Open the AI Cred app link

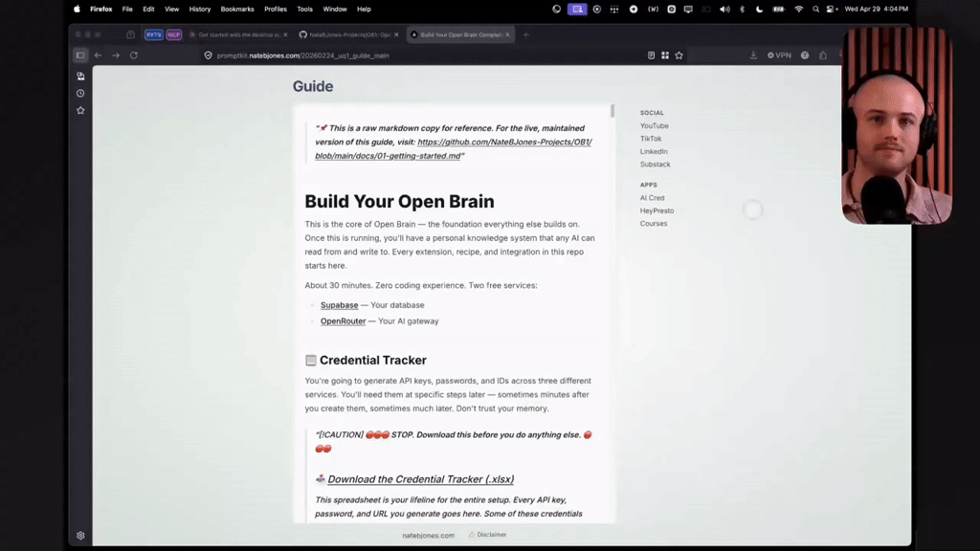652,198
